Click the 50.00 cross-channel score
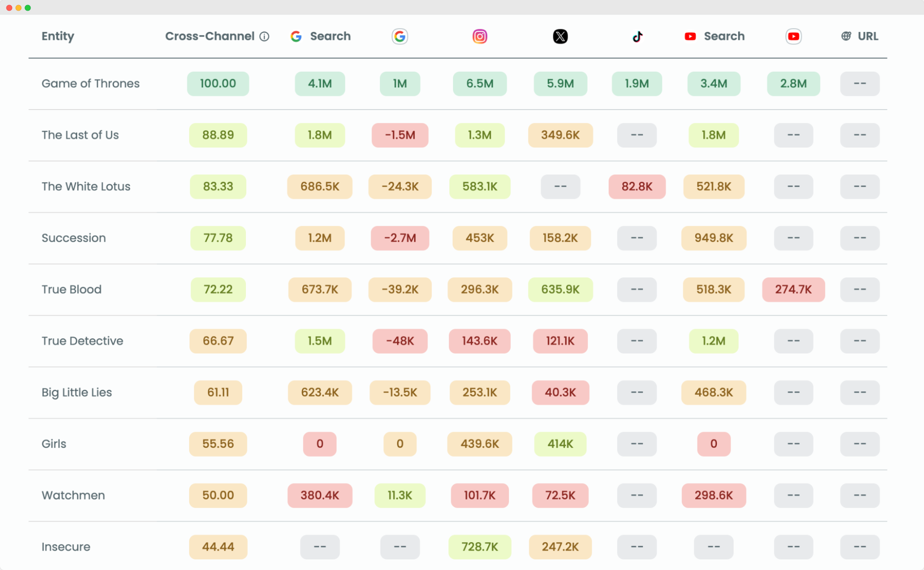Viewport: 924px width, 570px height. 218,495
